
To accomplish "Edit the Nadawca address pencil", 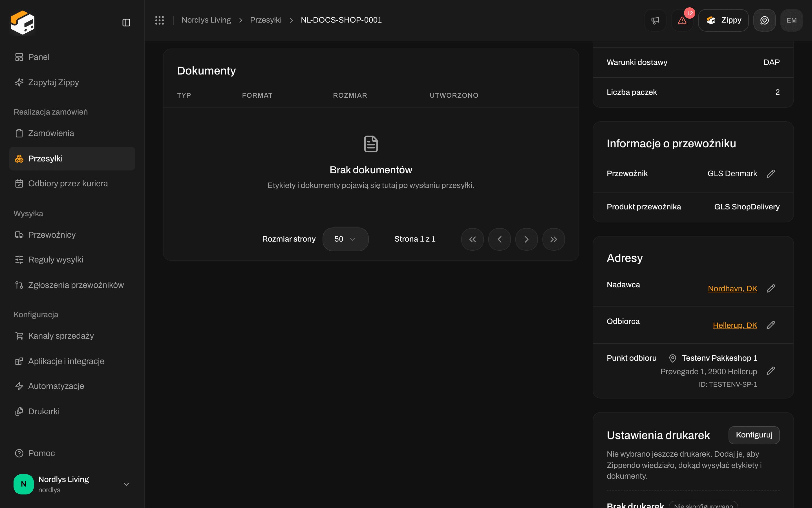I will click(x=771, y=288).
